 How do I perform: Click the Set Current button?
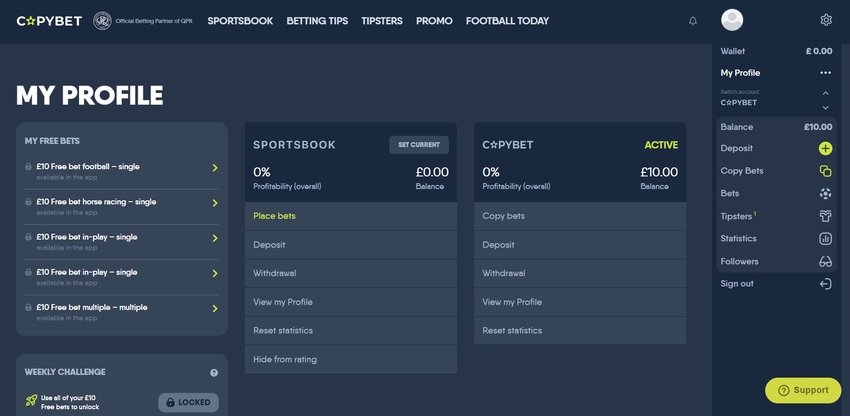pyautogui.click(x=419, y=145)
